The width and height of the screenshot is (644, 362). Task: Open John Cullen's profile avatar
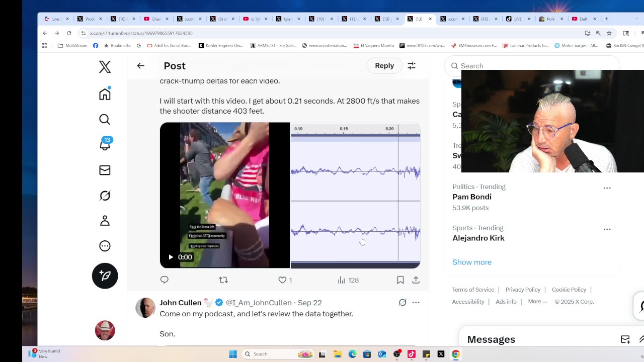[x=145, y=308]
